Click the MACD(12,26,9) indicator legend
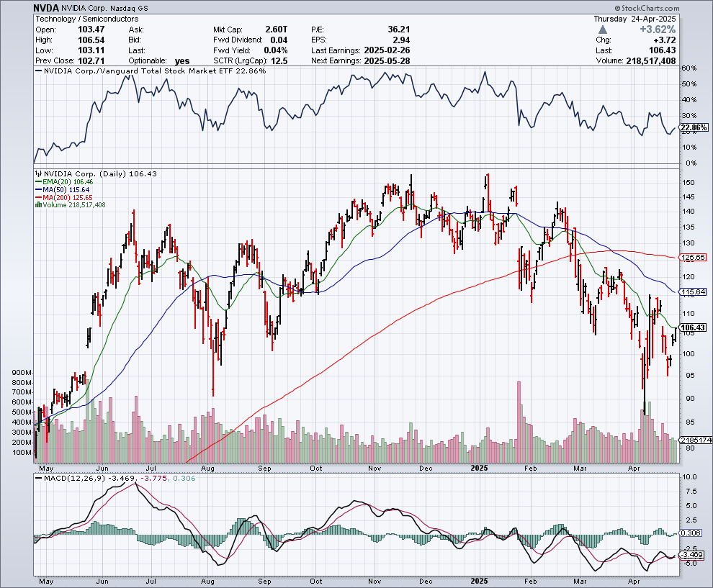This screenshot has height=588, width=713. pyautogui.click(x=115, y=478)
